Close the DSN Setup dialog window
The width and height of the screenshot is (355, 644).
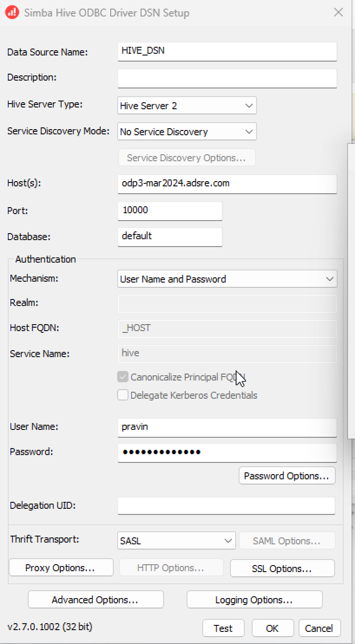339,12
